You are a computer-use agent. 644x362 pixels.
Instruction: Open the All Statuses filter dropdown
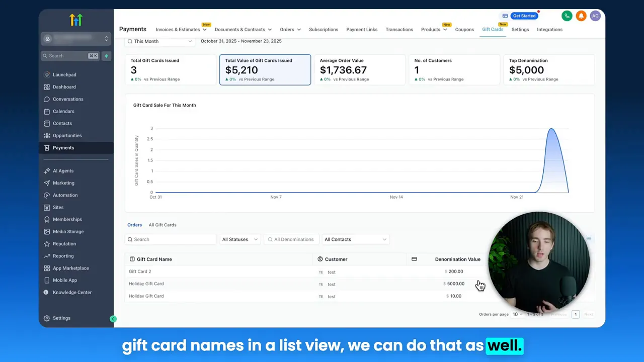coord(239,239)
